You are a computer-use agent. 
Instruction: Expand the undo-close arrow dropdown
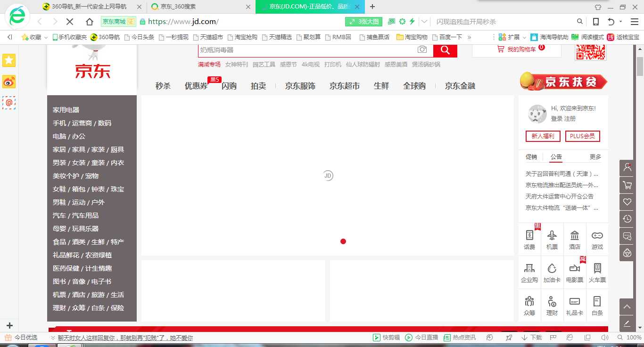tap(620, 22)
